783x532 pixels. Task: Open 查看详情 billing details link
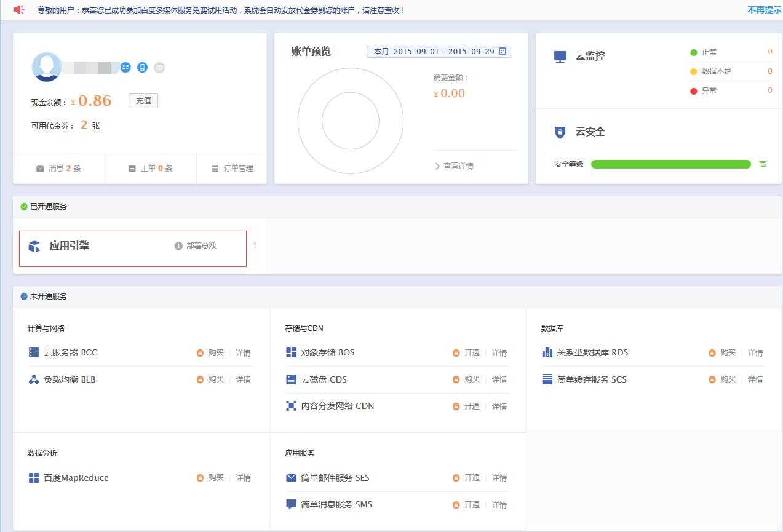tap(458, 166)
